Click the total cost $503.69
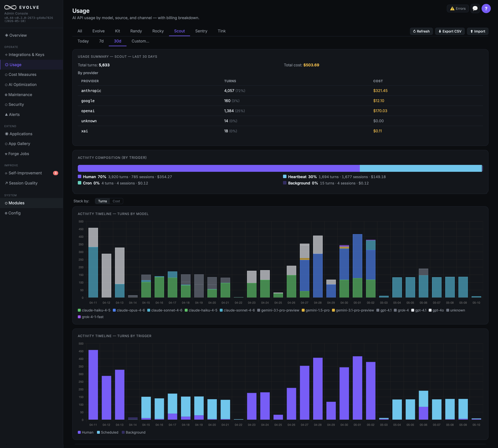The image size is (498, 448). coord(311,65)
